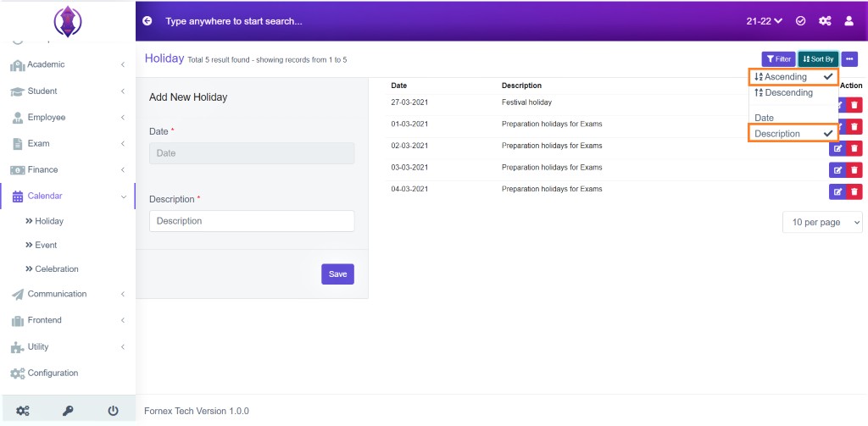Screen dimensions: 868x426
Task: Delete the 02-03-2021 holiday entry
Action: (854, 148)
